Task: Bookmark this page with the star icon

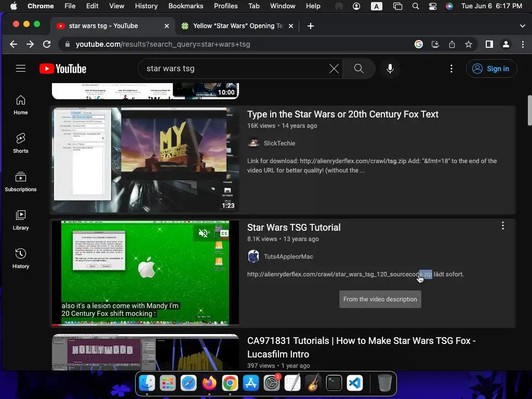Action: tap(469, 44)
